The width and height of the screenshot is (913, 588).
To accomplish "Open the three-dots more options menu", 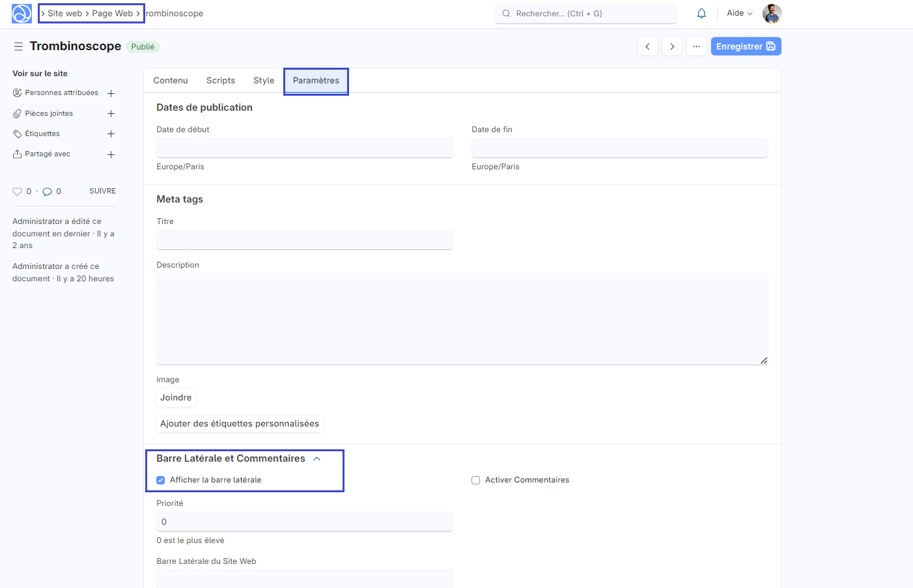I will pos(696,46).
